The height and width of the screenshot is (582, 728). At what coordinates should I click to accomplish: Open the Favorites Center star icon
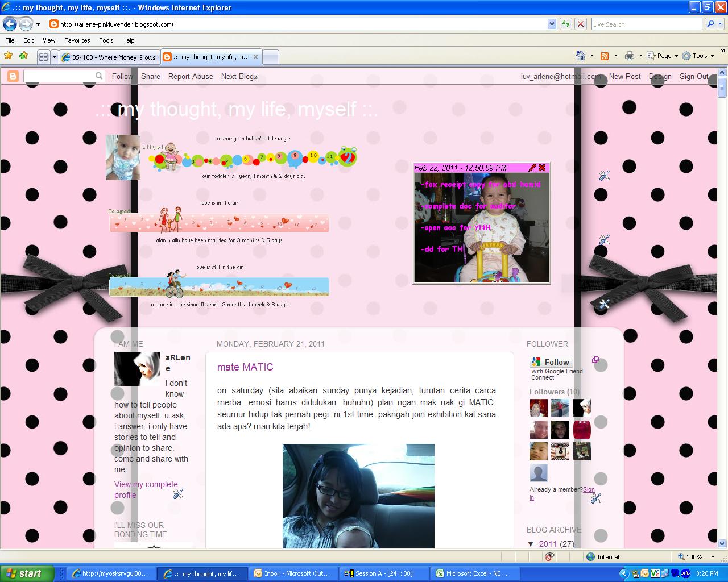[9, 56]
